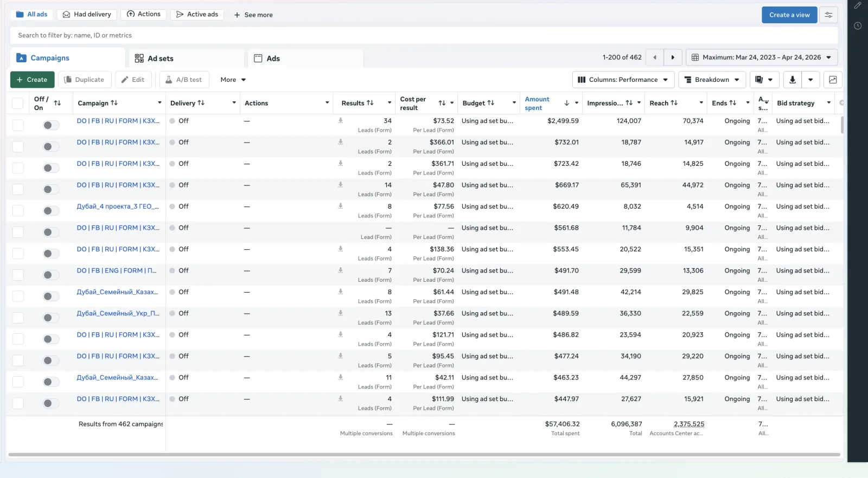The width and height of the screenshot is (868, 478).
Task: Toggle the campaign switch in the $620.49 row
Action: [x=51, y=211]
